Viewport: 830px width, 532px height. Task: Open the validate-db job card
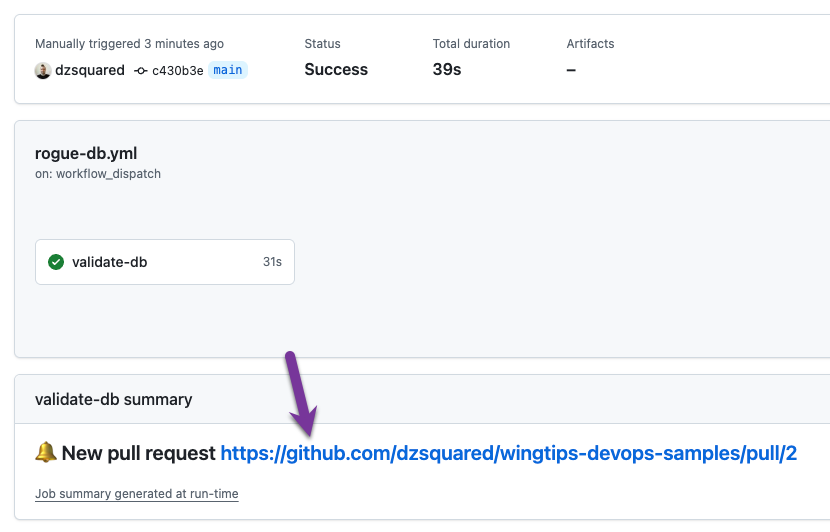pyautogui.click(x=165, y=262)
